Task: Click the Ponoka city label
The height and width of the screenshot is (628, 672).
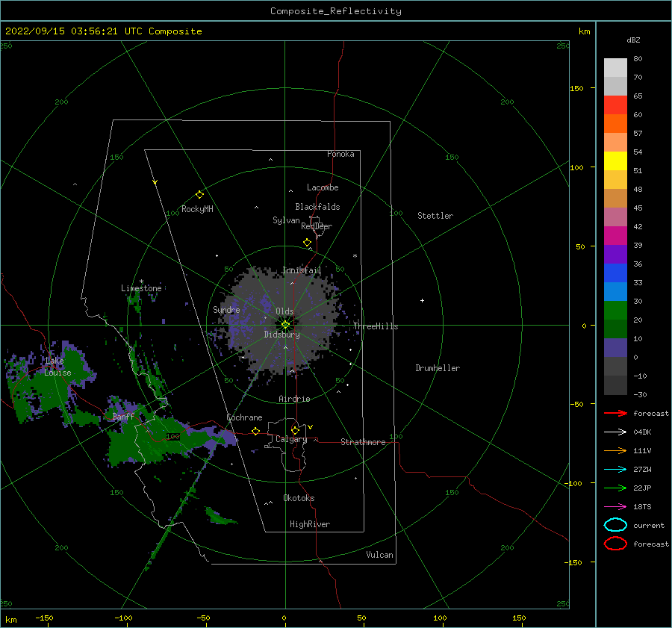Action: click(x=340, y=154)
